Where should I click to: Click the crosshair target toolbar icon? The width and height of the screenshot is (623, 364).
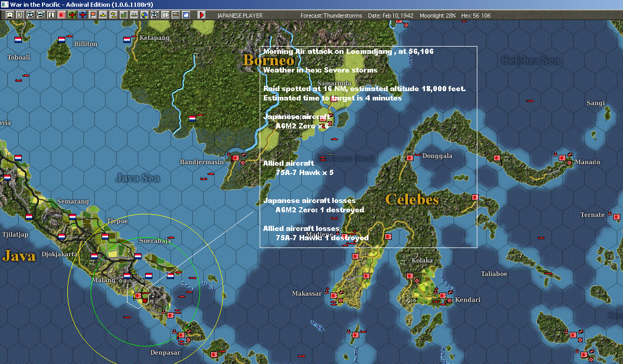click(154, 15)
